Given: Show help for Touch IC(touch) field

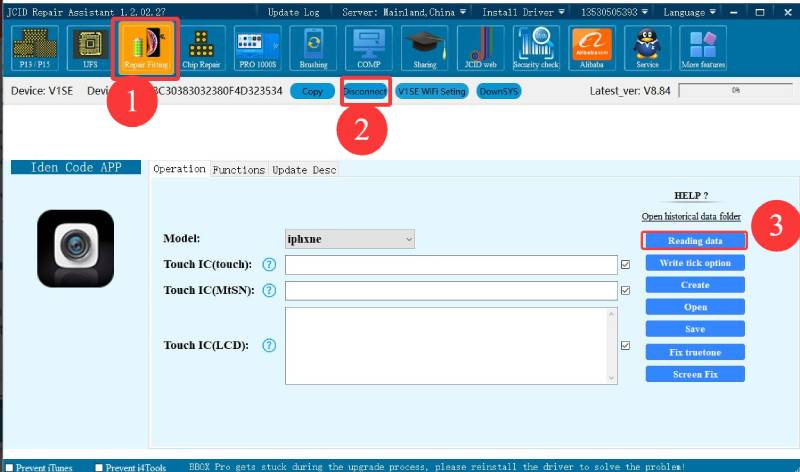Looking at the screenshot, I should (269, 264).
